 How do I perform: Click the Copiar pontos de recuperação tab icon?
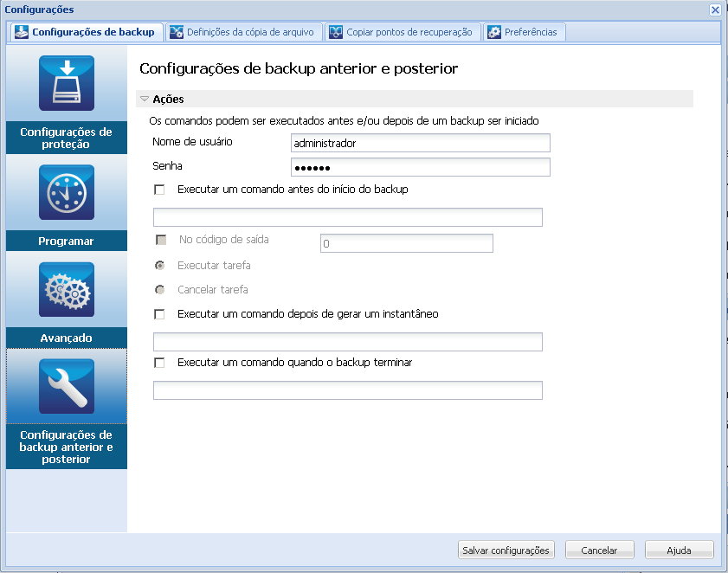coord(335,31)
